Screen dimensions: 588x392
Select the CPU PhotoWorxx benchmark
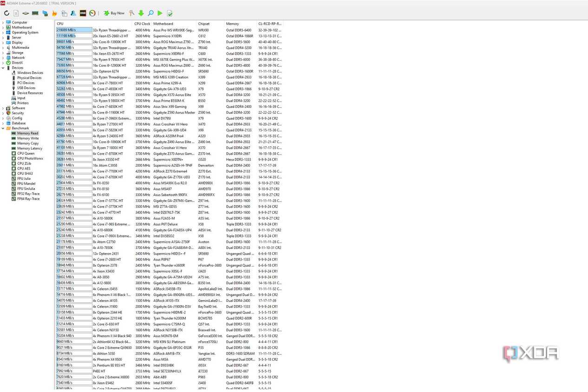click(30, 158)
